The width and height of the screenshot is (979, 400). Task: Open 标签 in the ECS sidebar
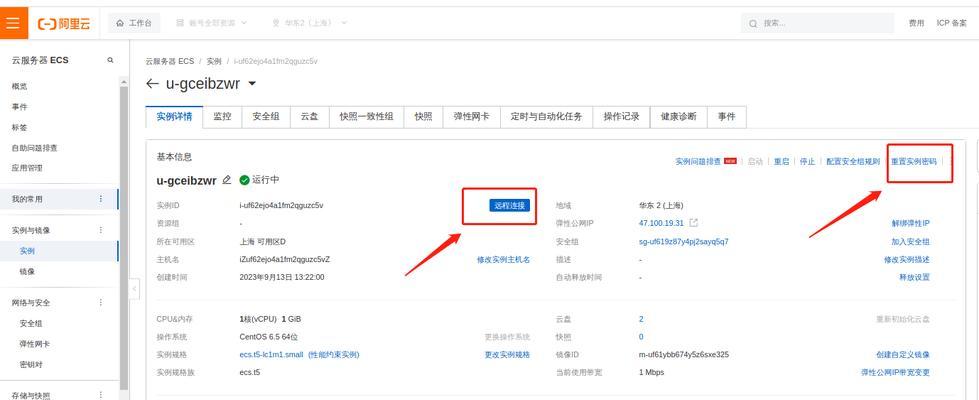(x=19, y=127)
